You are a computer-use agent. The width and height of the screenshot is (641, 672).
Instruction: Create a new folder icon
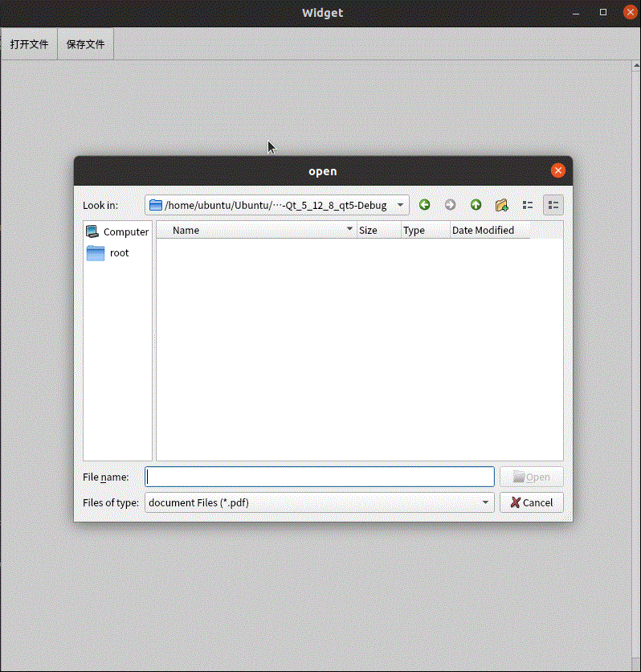pyautogui.click(x=501, y=205)
